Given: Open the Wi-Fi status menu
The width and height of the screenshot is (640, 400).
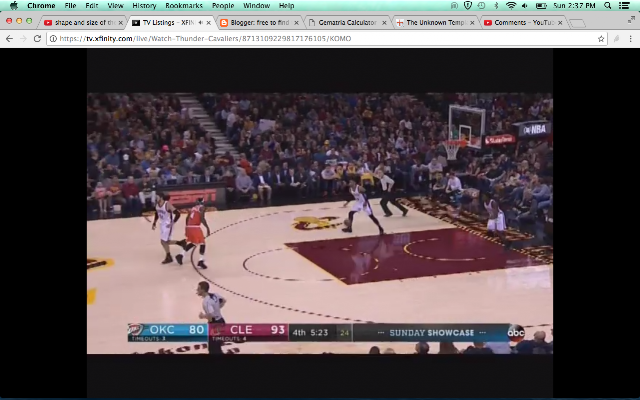Looking at the screenshot, I should pos(511,5).
